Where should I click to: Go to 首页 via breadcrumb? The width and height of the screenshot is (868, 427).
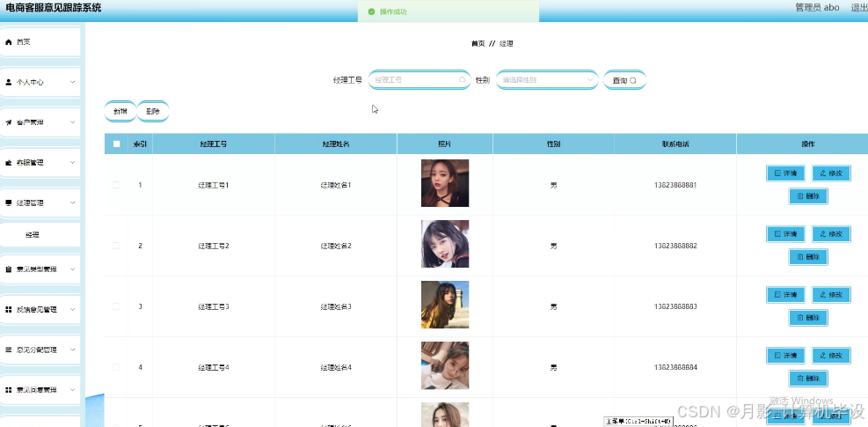tap(478, 44)
